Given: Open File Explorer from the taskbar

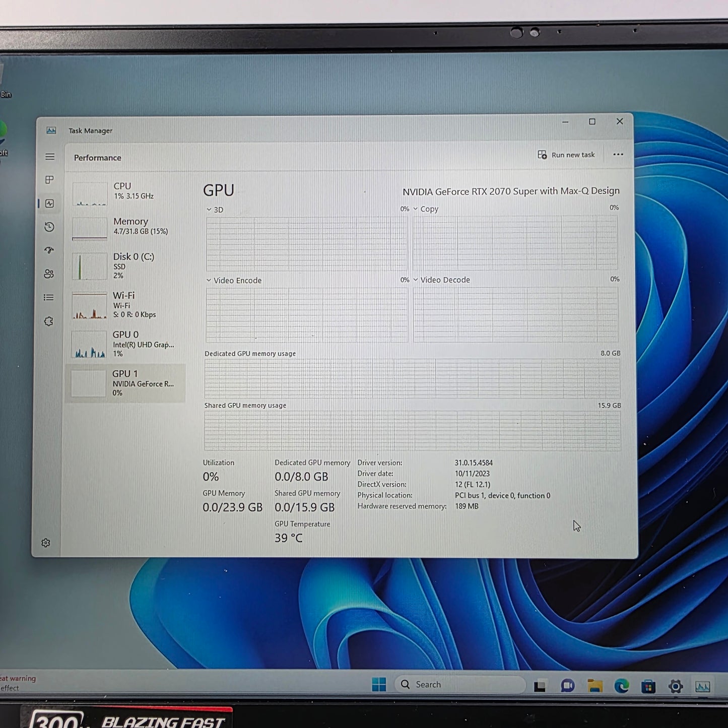Looking at the screenshot, I should tap(595, 686).
